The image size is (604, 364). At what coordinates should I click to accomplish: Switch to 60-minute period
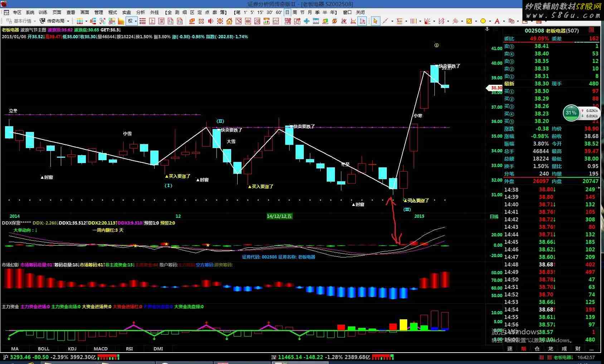[279, 12]
